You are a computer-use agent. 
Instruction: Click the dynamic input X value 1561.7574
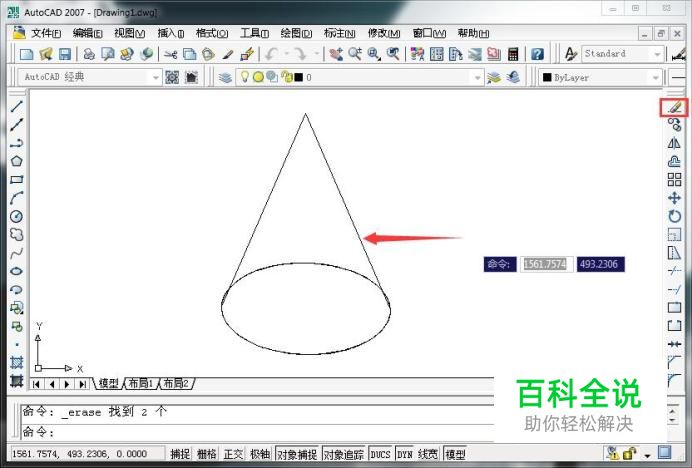tap(545, 264)
